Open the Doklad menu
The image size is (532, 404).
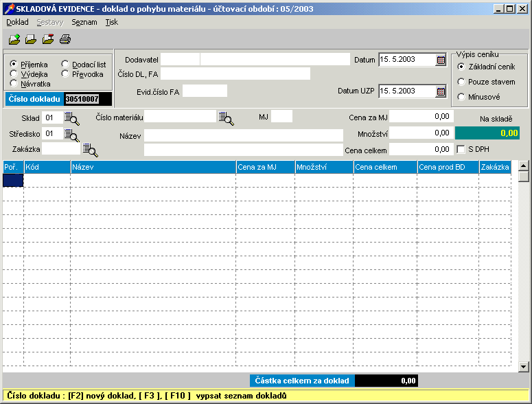[x=17, y=22]
